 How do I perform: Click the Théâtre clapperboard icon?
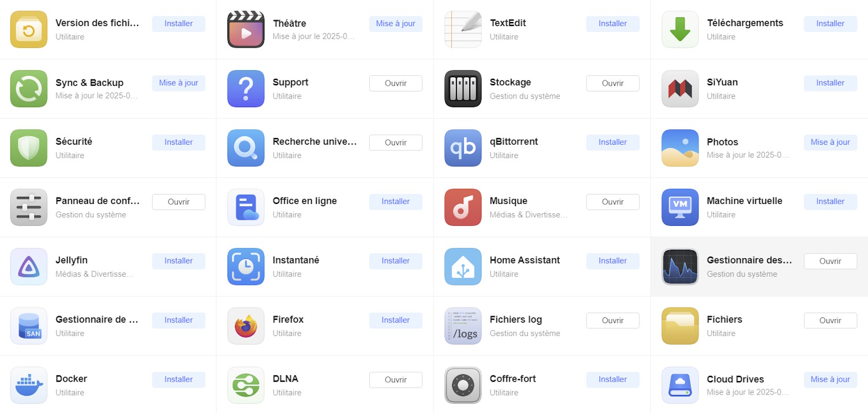[246, 30]
